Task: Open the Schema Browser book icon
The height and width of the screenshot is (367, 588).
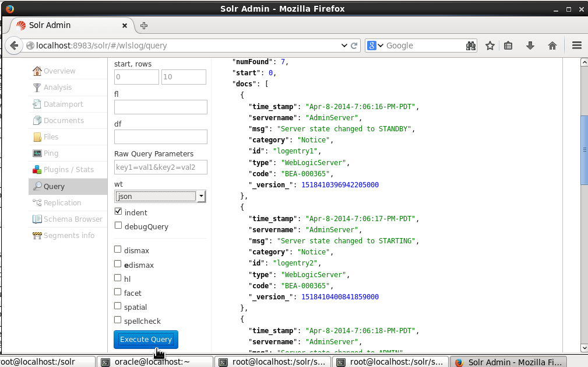Action: pos(37,219)
